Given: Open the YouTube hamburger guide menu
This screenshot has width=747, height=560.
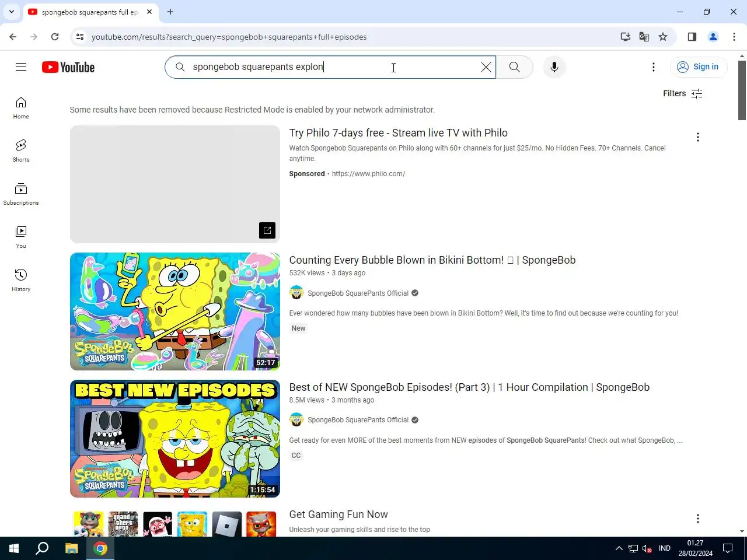Looking at the screenshot, I should [21, 67].
